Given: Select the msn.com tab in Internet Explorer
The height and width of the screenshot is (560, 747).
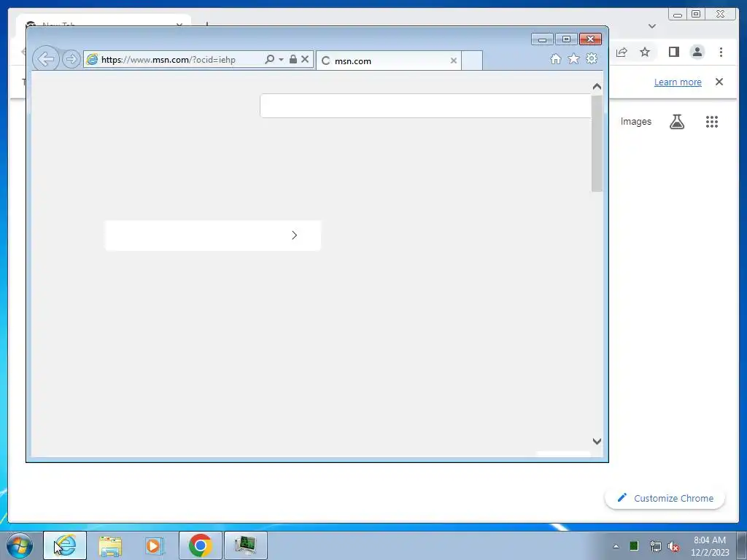Looking at the screenshot, I should tap(388, 61).
